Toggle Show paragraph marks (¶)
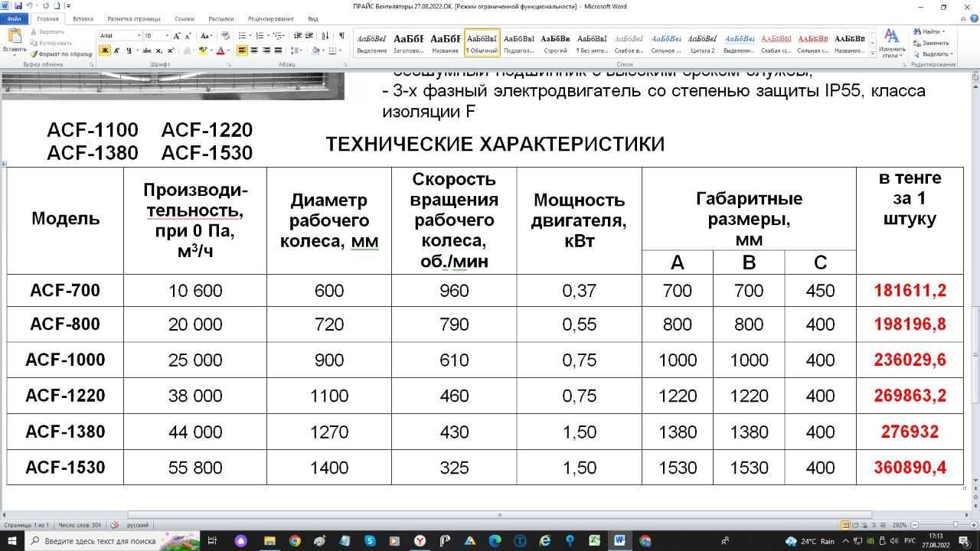 [341, 36]
